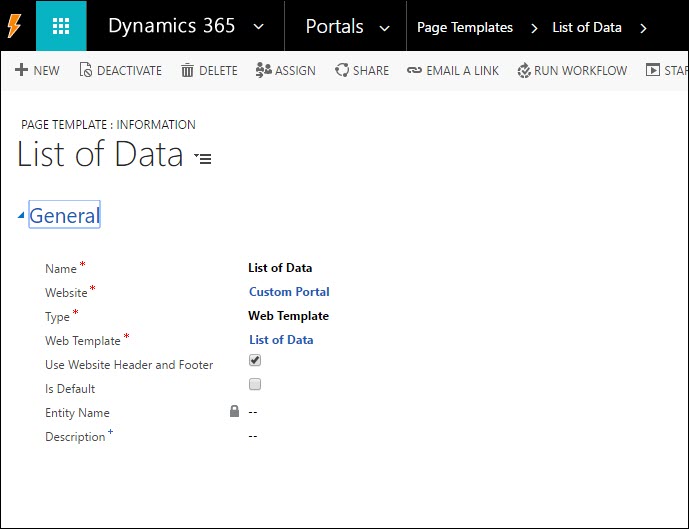Click the Deactivate page icon
Viewport: 689px width, 529px height.
pos(85,70)
